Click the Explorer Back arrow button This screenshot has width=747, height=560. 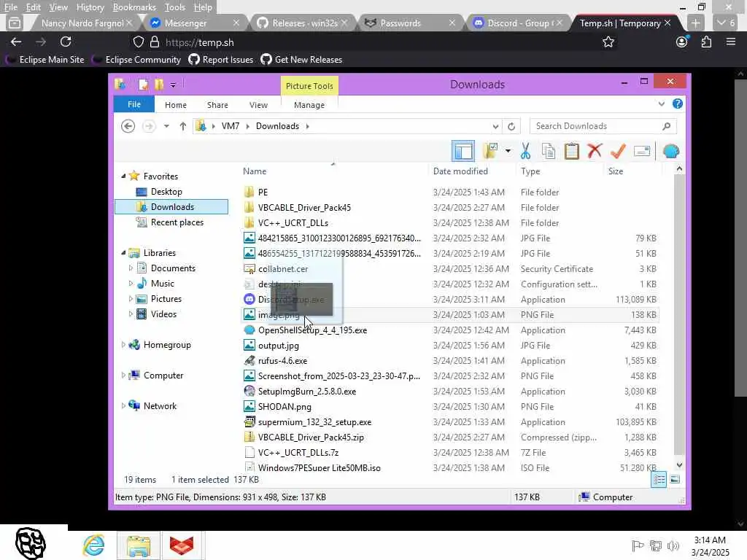click(128, 126)
